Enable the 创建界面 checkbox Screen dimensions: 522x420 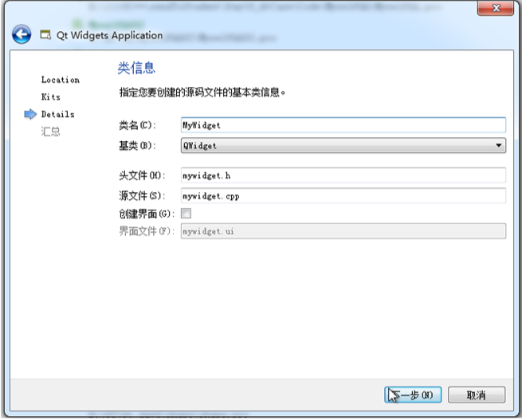click(186, 214)
